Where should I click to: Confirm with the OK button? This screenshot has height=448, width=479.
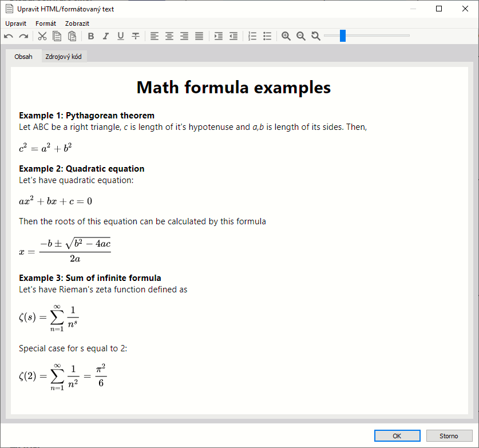point(397,436)
